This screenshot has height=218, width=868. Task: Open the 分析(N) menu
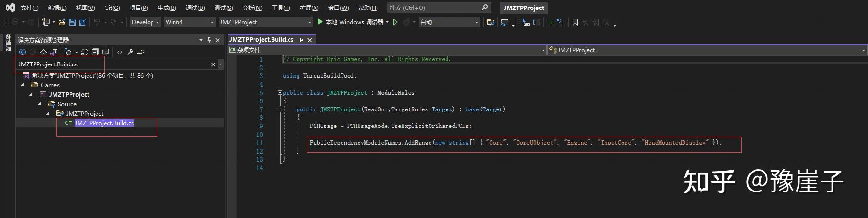[x=252, y=8]
